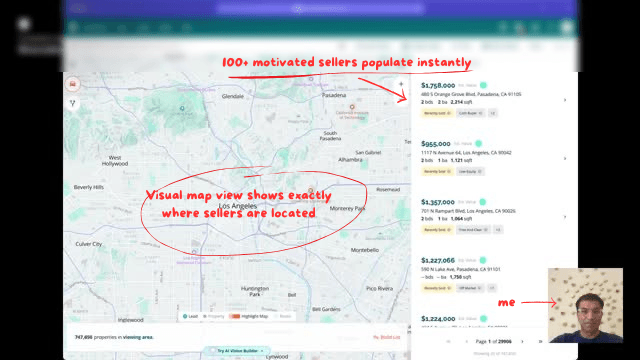
Task: Click the presenter webcam thumbnail
Action: point(585,305)
